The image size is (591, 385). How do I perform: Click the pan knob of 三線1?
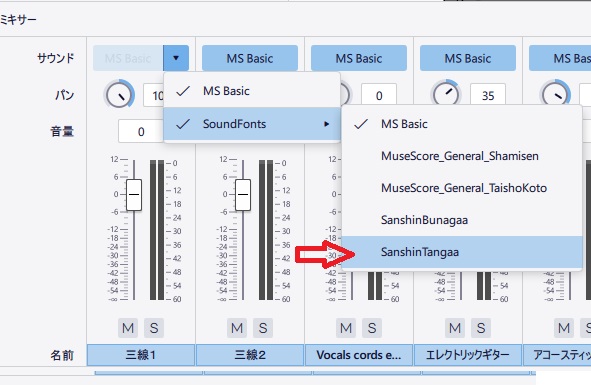(119, 95)
